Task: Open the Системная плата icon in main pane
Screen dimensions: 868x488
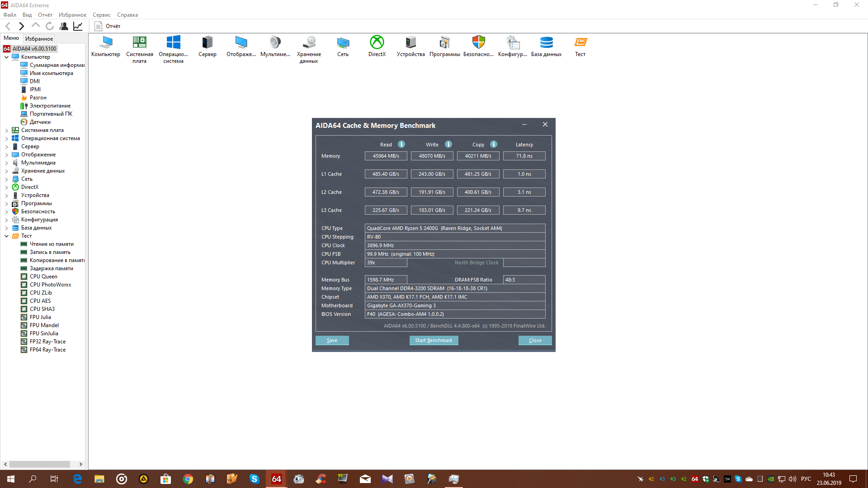Action: (x=139, y=49)
